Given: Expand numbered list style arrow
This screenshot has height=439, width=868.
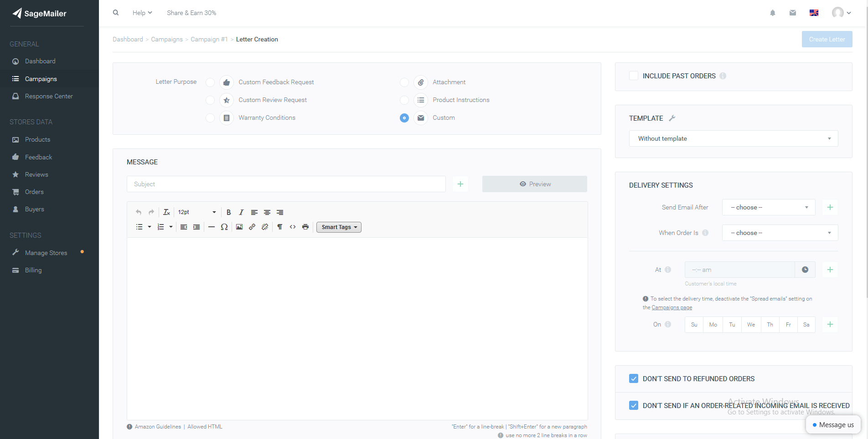Looking at the screenshot, I should 171,227.
